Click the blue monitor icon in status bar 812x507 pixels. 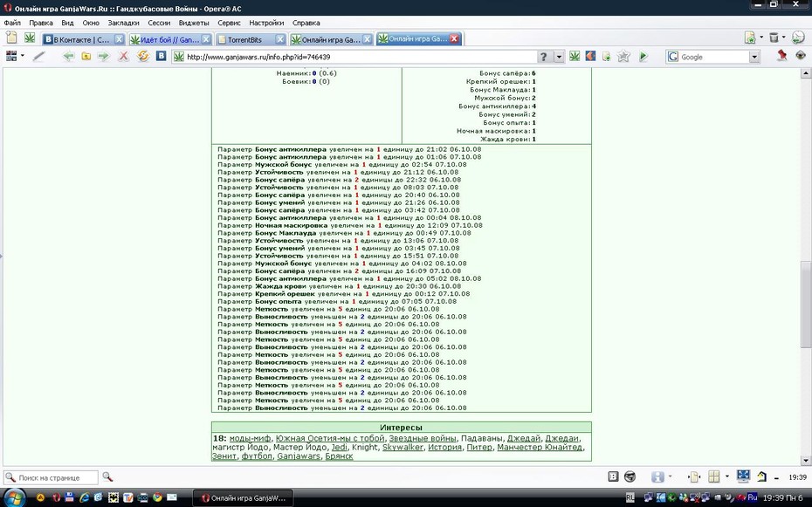point(743,476)
